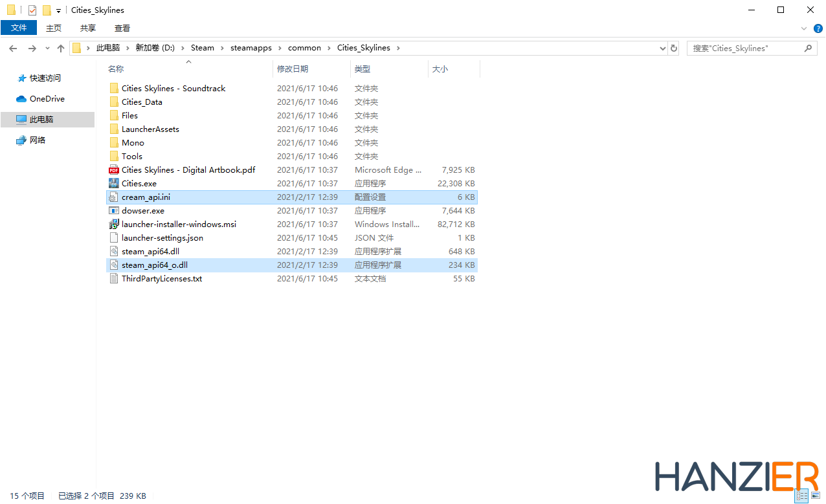This screenshot has width=826, height=504.
Task: Click the Microsoft Edge type cell
Action: pyautogui.click(x=388, y=170)
